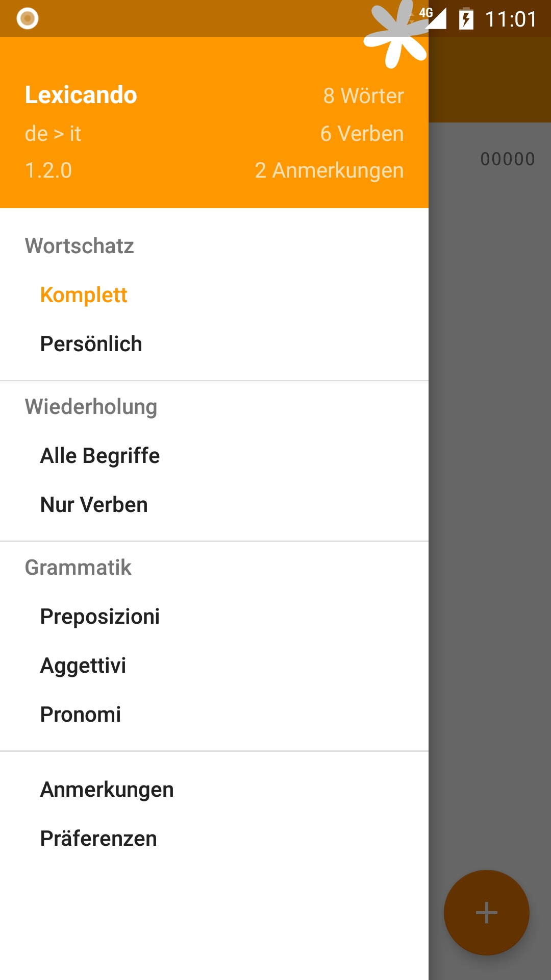Open Preposizioni grammar section
Image resolution: width=551 pixels, height=980 pixels.
point(100,617)
